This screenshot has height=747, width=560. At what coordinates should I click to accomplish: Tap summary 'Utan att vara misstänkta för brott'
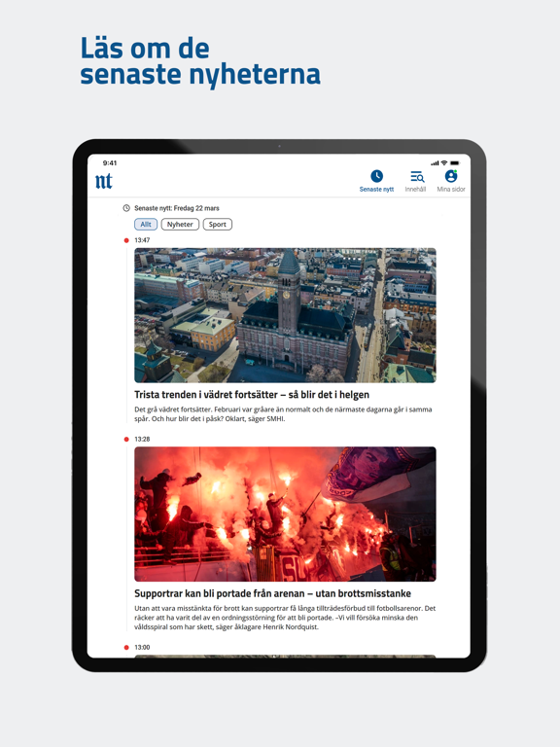(285, 618)
